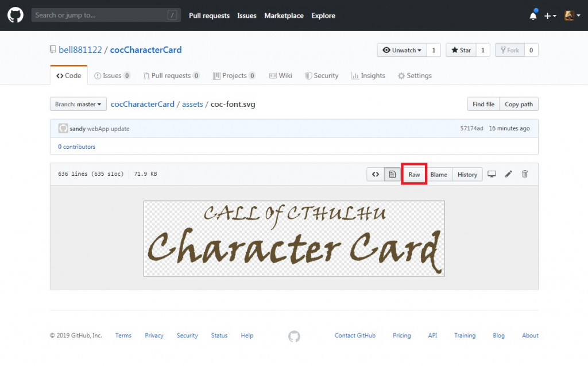
Task: Switch to source code view icon
Action: click(x=376, y=174)
